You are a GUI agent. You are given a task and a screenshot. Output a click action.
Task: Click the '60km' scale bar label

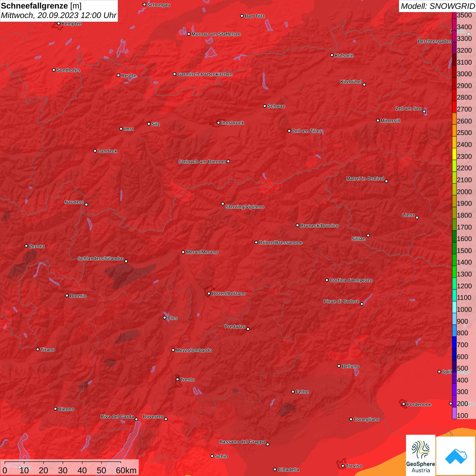coord(126,470)
